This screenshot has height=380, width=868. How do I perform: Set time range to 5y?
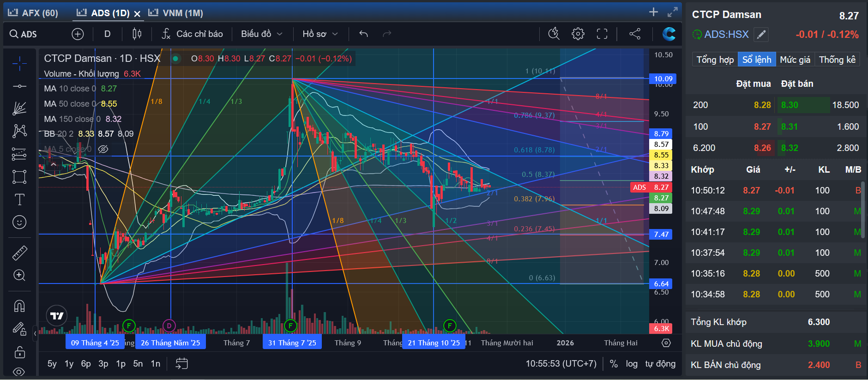52,364
